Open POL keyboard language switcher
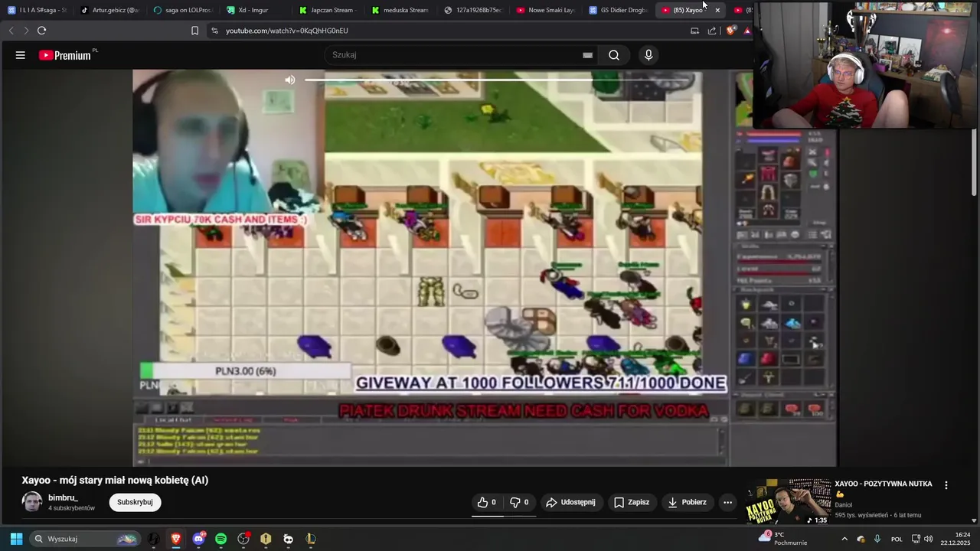Viewport: 980px width, 551px height. [x=897, y=539]
